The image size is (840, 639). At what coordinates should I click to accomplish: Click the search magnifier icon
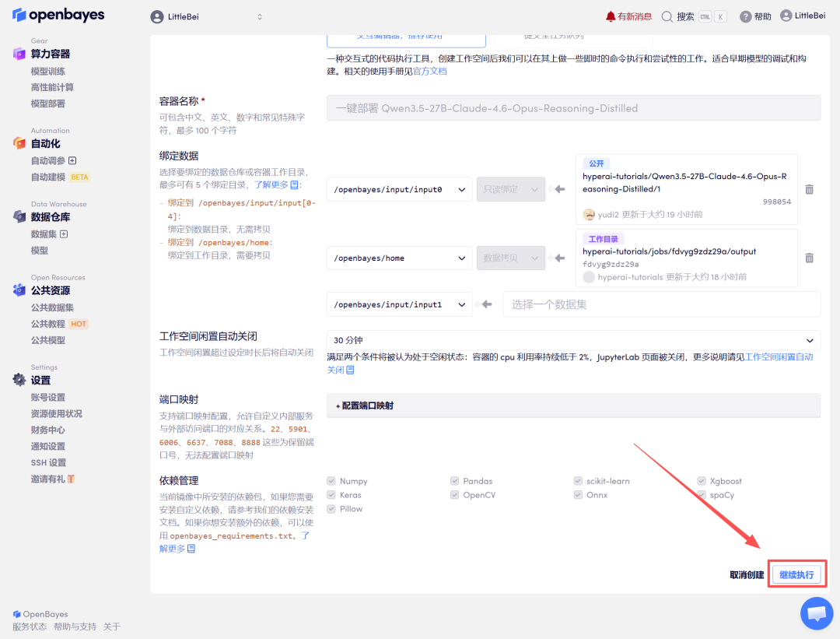point(667,16)
